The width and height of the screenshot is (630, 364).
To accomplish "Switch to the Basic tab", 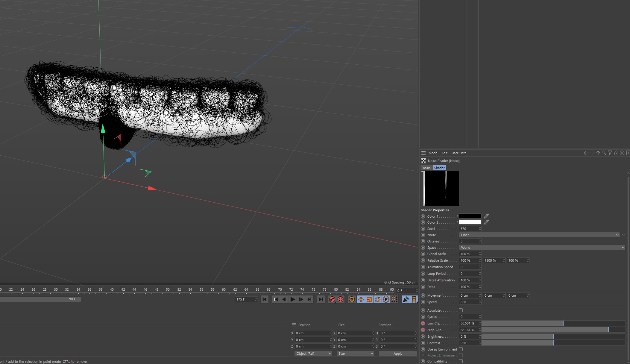I will coord(426,168).
